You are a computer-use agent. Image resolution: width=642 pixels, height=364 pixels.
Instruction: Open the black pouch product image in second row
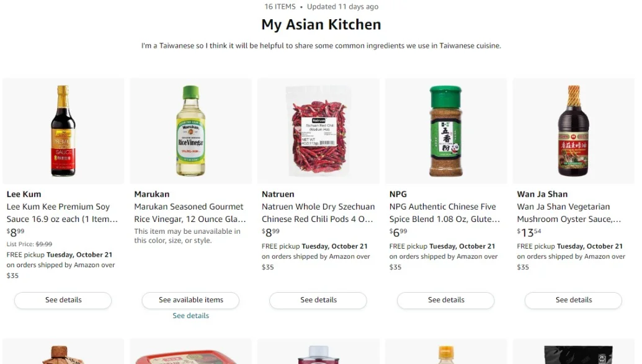coord(574,352)
